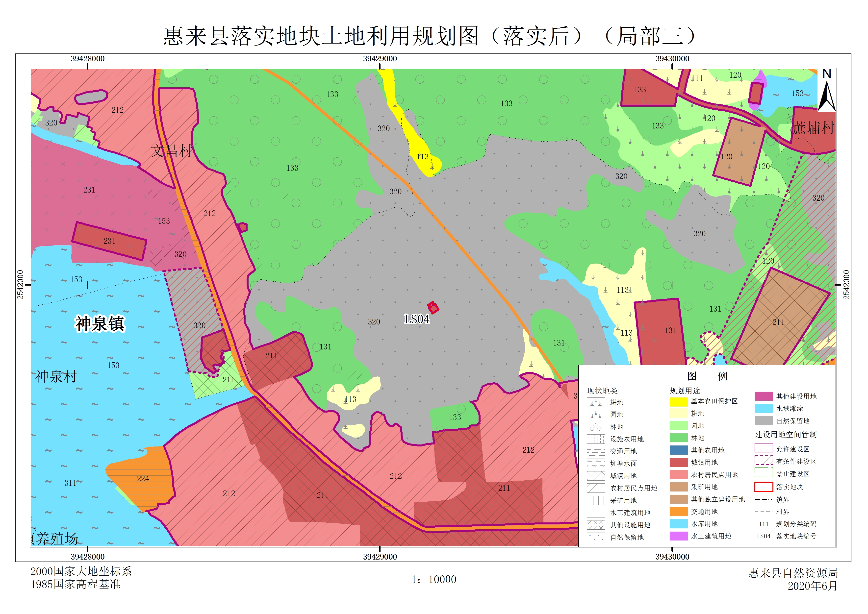Click the left 2542000 coordinate label
This screenshot has width=868, height=614.
pos(20,285)
